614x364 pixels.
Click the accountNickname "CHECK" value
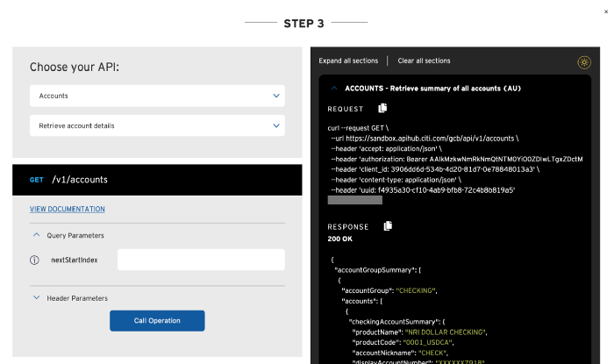(x=432, y=353)
